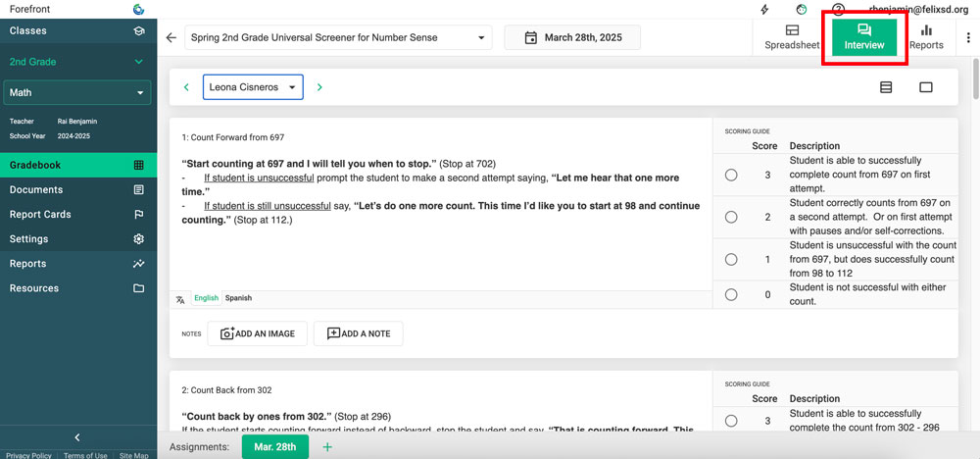
Task: Open the Spreadsheet view
Action: [792, 37]
